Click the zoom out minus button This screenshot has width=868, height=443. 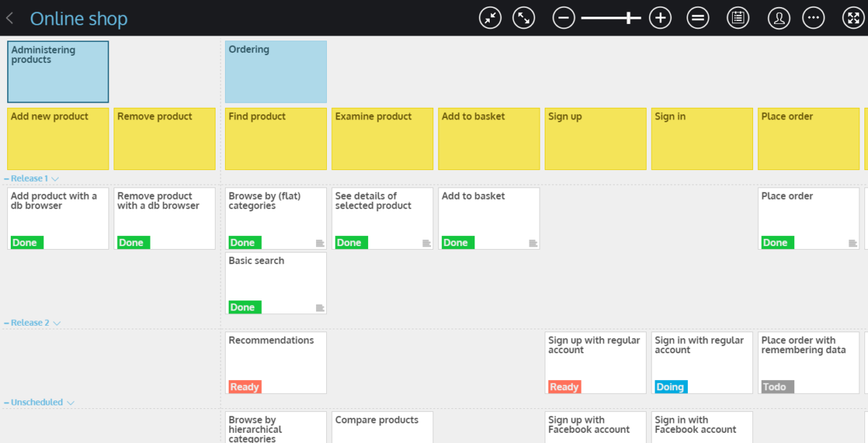tap(563, 17)
